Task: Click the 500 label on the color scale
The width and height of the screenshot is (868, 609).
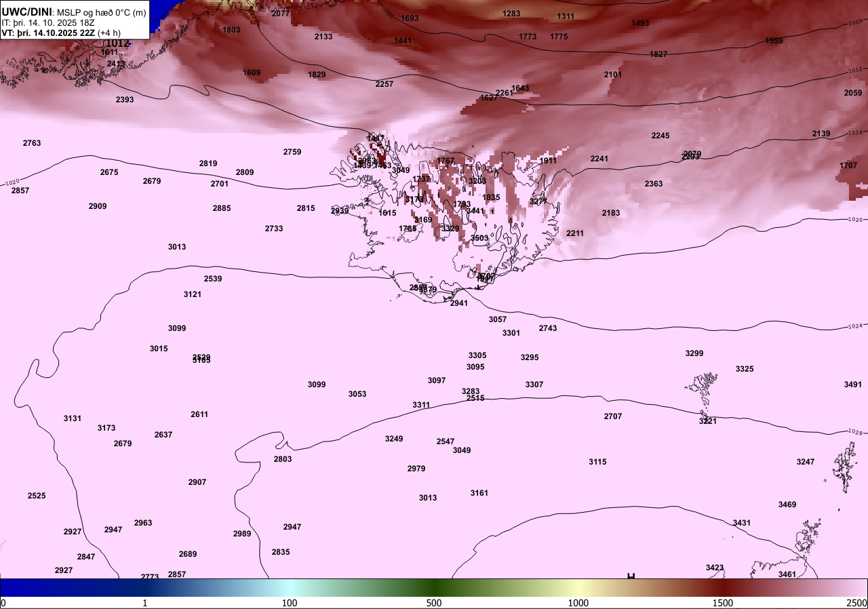Action: pos(434,603)
